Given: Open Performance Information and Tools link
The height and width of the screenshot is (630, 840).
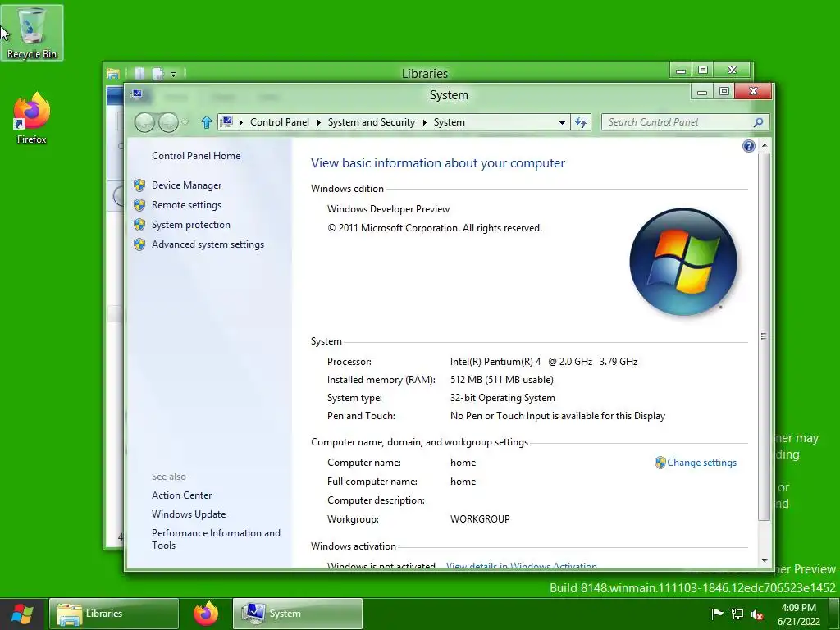Looking at the screenshot, I should click(x=216, y=539).
